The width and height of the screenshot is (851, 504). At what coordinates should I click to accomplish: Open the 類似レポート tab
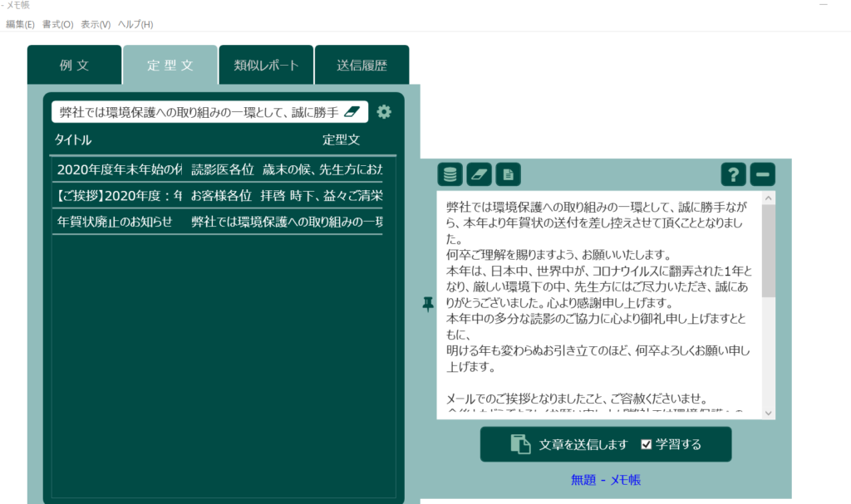pyautogui.click(x=266, y=65)
